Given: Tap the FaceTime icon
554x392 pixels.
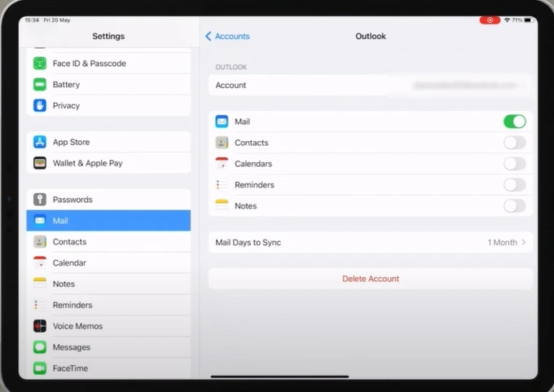Looking at the screenshot, I should click(40, 368).
